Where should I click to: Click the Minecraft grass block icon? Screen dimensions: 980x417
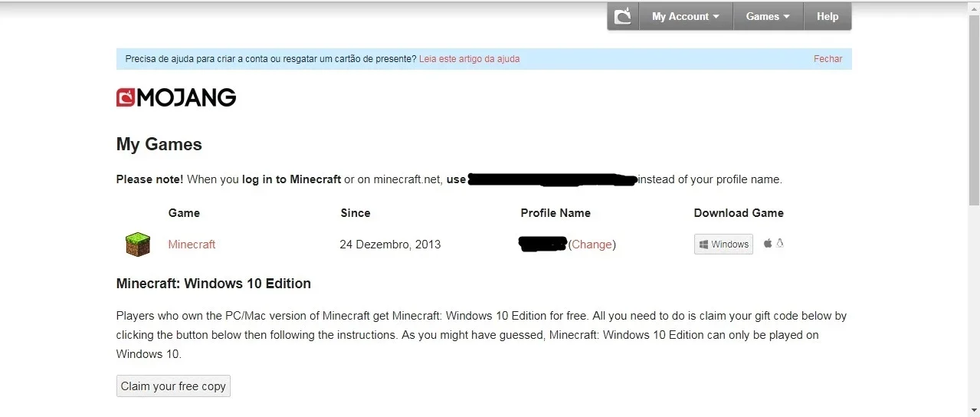pos(138,245)
